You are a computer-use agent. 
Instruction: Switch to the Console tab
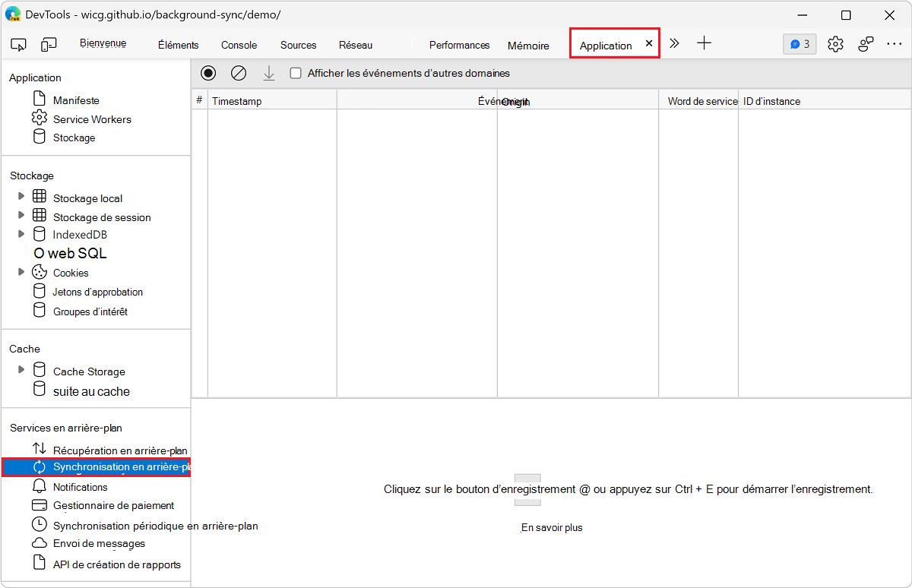239,45
